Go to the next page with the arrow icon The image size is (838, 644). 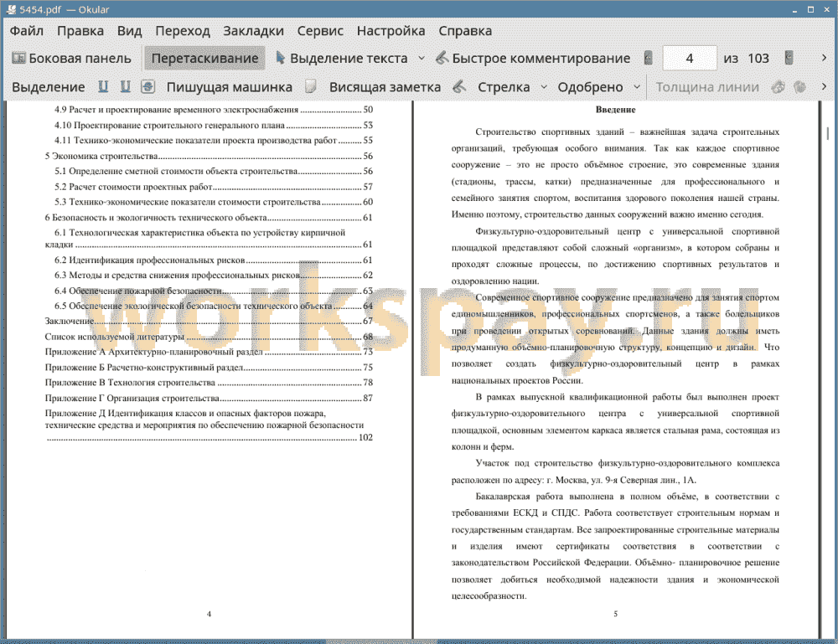pos(789,58)
